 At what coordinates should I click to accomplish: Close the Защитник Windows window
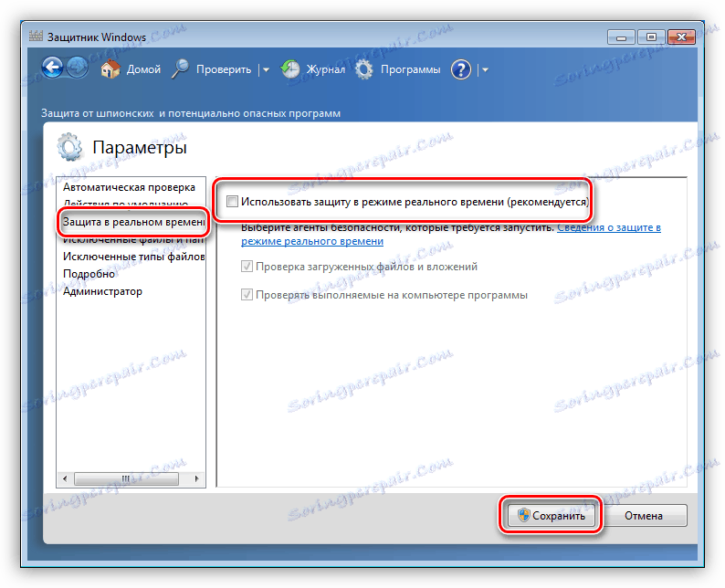point(681,37)
